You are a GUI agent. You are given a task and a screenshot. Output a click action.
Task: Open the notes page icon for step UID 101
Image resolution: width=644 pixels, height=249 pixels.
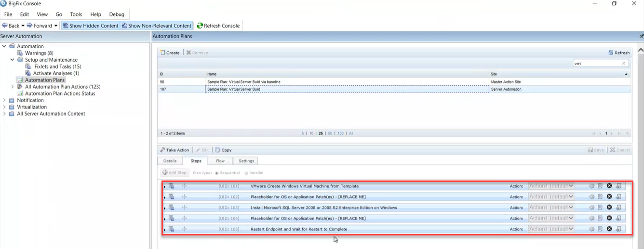(x=600, y=186)
